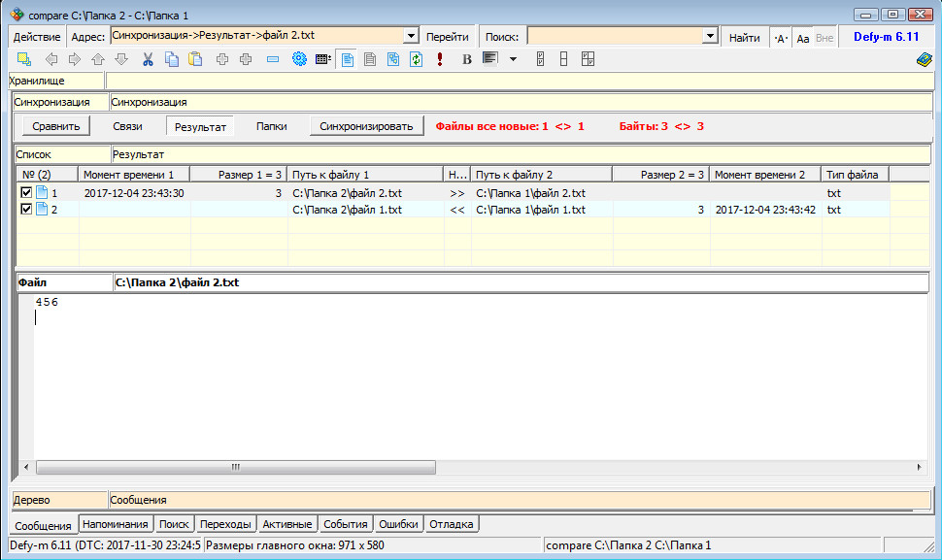Paste using the clipboard toolbar icon
This screenshot has height=560, width=942.
[195, 59]
